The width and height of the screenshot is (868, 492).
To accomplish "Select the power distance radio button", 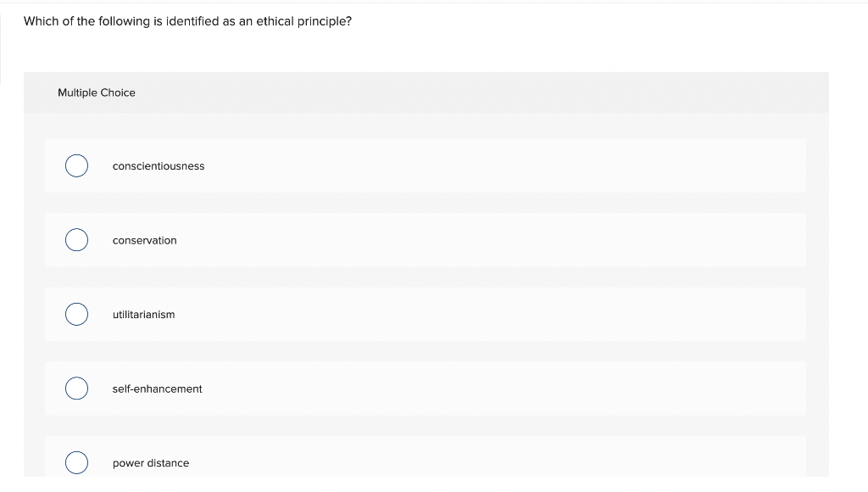I will (x=76, y=462).
